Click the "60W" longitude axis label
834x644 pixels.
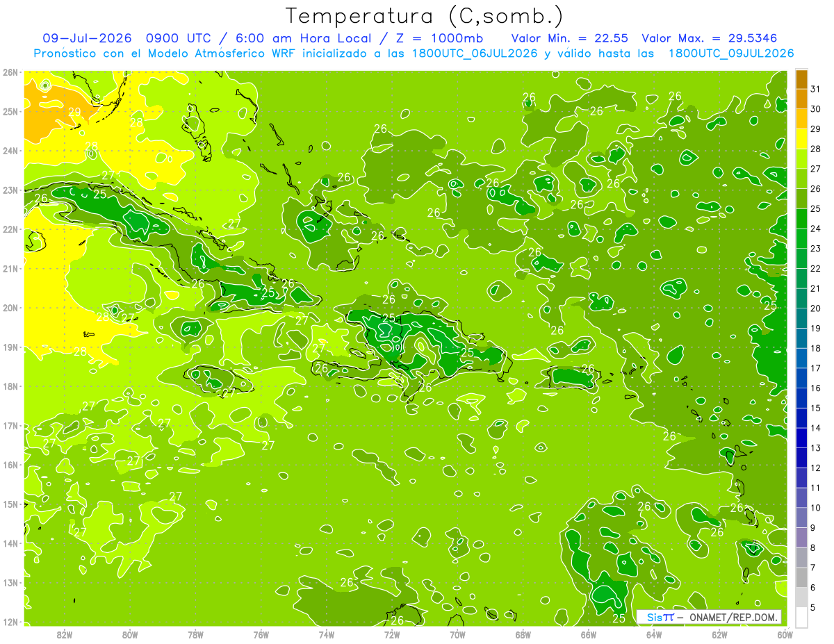coord(785,634)
